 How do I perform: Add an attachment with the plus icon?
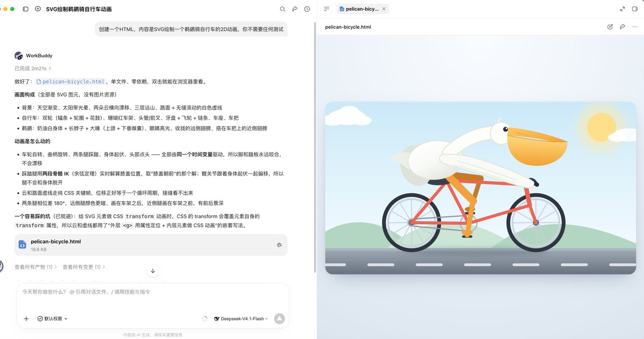[26, 319]
